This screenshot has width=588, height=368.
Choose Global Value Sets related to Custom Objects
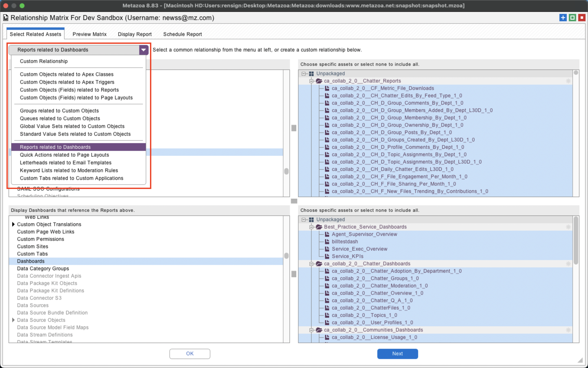(x=78, y=126)
